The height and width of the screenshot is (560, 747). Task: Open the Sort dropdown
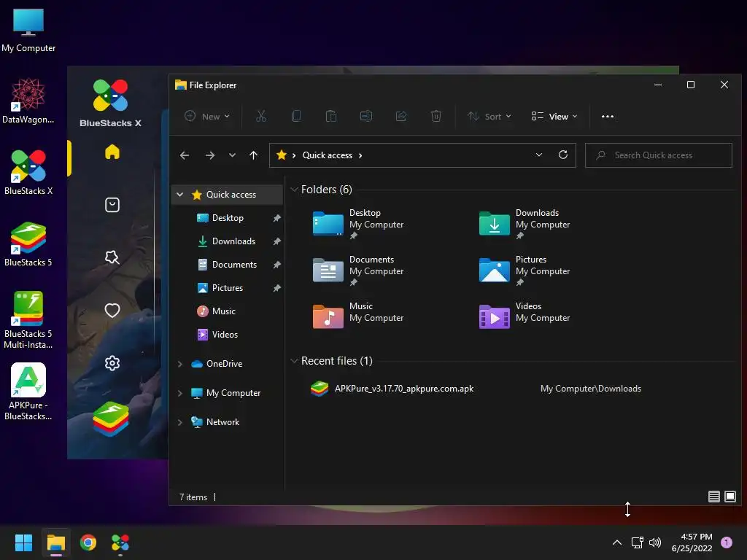pyautogui.click(x=489, y=116)
